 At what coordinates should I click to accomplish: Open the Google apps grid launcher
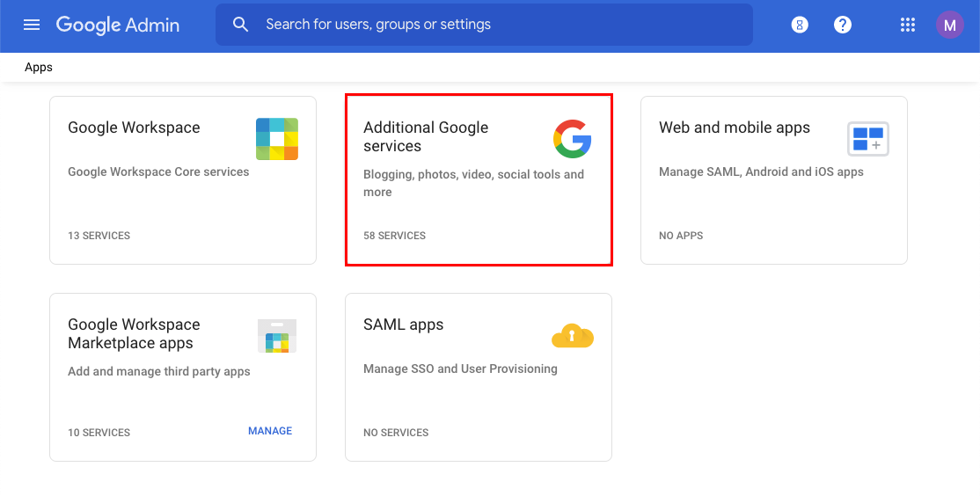[908, 25]
